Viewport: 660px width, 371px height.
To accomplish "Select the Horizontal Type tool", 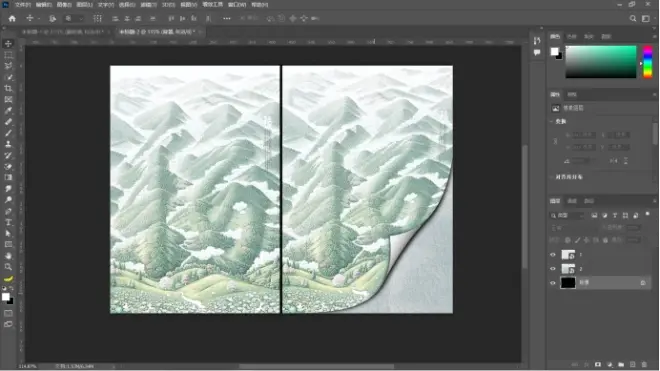I will pos(8,222).
